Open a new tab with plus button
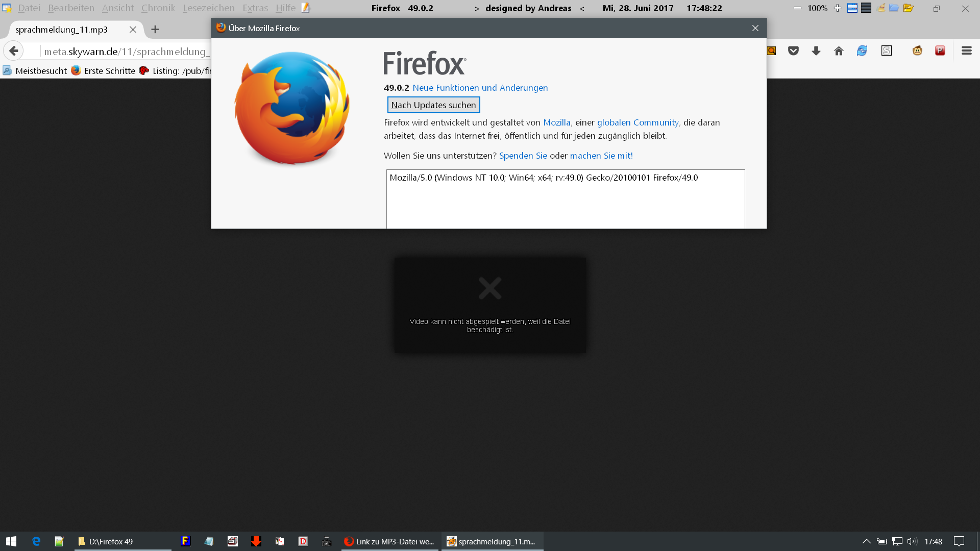Image resolution: width=980 pixels, height=551 pixels. coord(155,30)
